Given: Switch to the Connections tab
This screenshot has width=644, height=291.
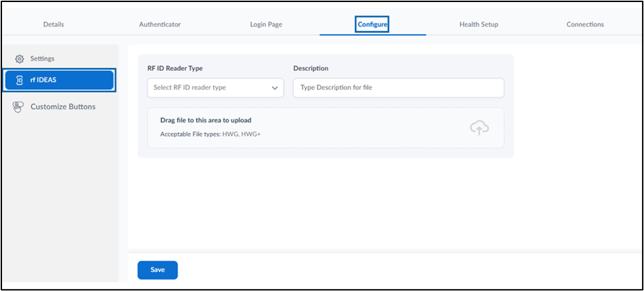Looking at the screenshot, I should pos(585,25).
